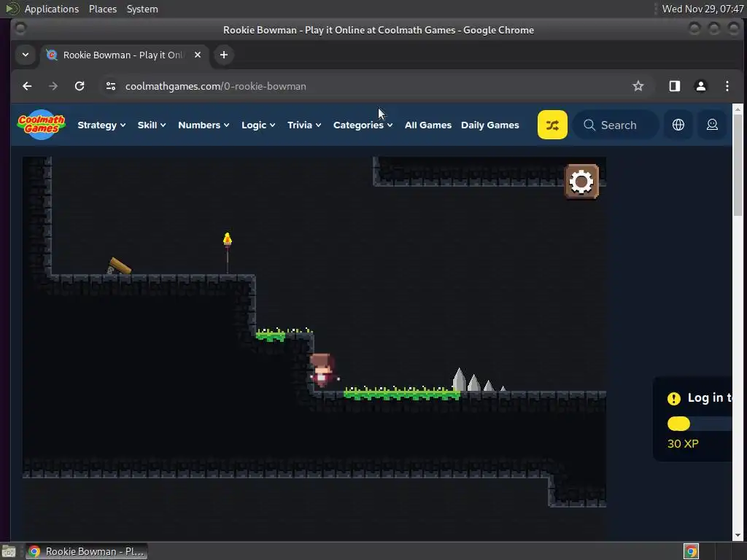
Task: Click the yellow random game shuffle button
Action: (552, 125)
